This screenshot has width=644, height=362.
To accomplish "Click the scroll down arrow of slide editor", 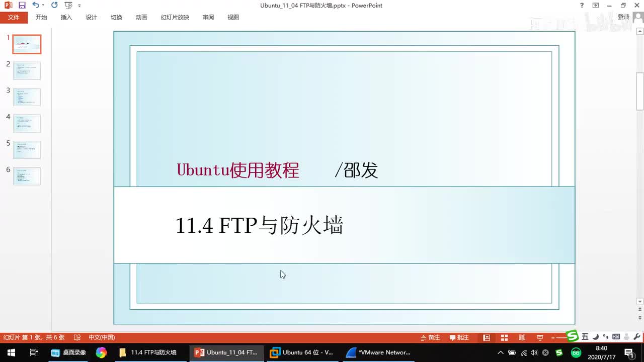I will point(640,302).
